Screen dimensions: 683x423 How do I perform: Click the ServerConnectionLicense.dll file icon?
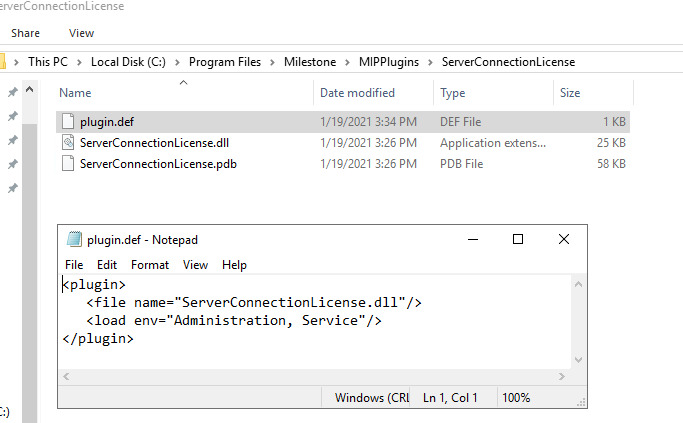tap(68, 142)
